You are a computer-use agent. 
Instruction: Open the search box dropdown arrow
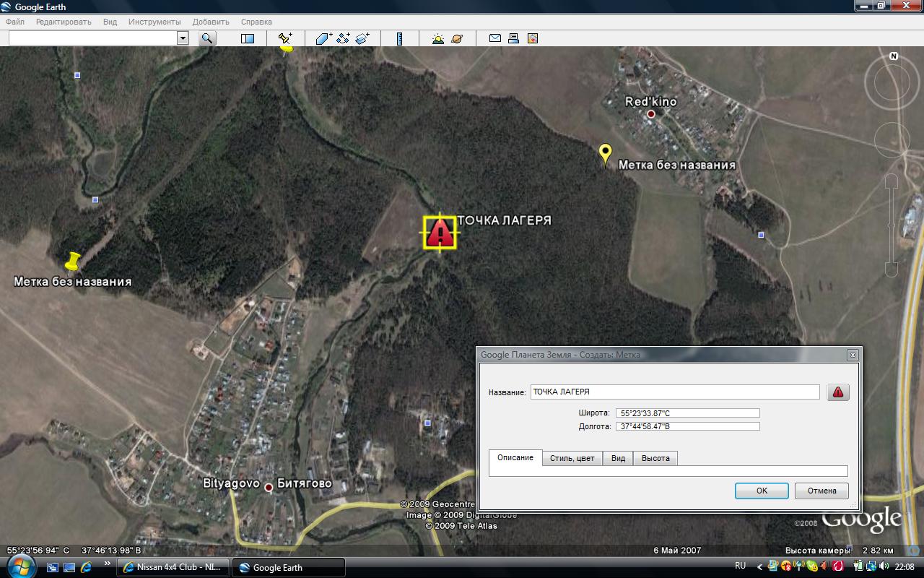click(x=182, y=38)
